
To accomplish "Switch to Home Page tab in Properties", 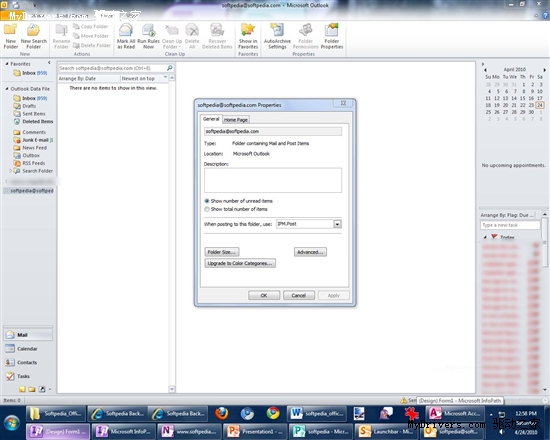I will 236,120.
